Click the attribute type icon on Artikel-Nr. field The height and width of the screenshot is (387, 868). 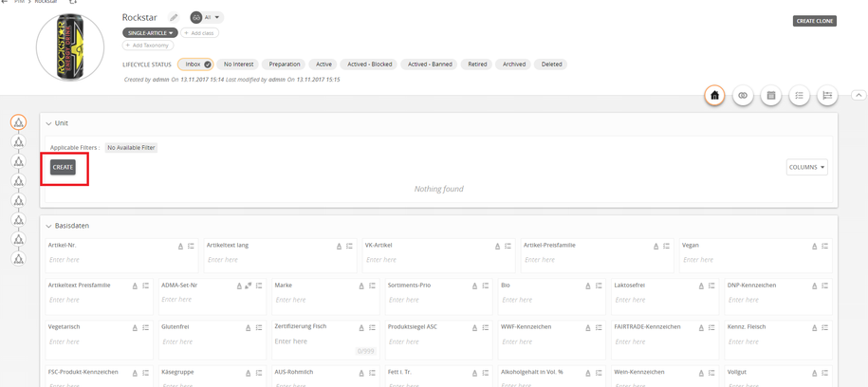click(180, 246)
